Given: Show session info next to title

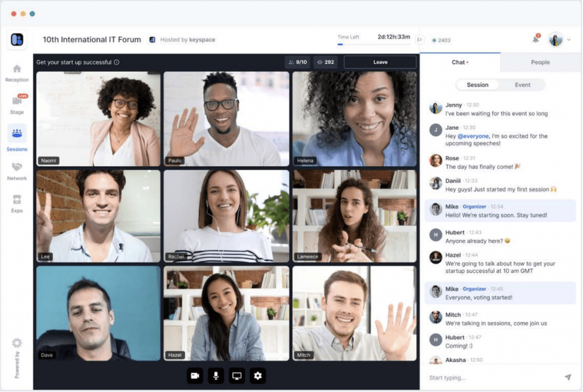Looking at the screenshot, I should pyautogui.click(x=117, y=63).
